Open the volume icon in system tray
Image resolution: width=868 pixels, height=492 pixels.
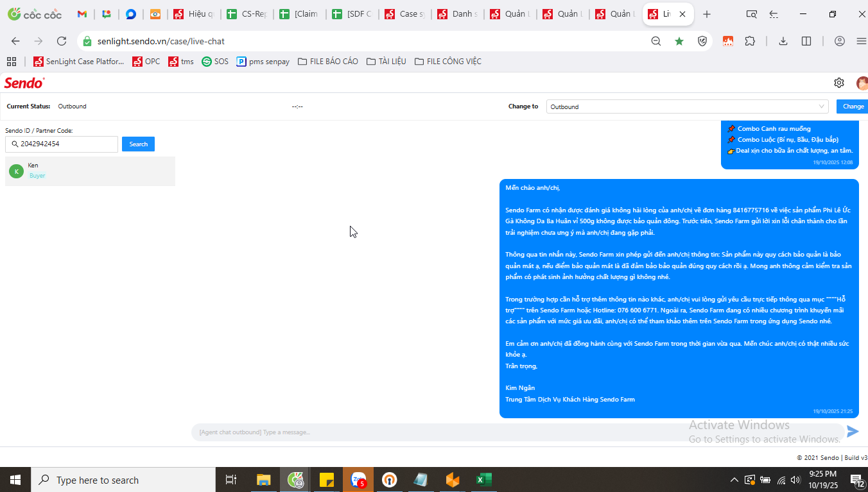(796, 480)
